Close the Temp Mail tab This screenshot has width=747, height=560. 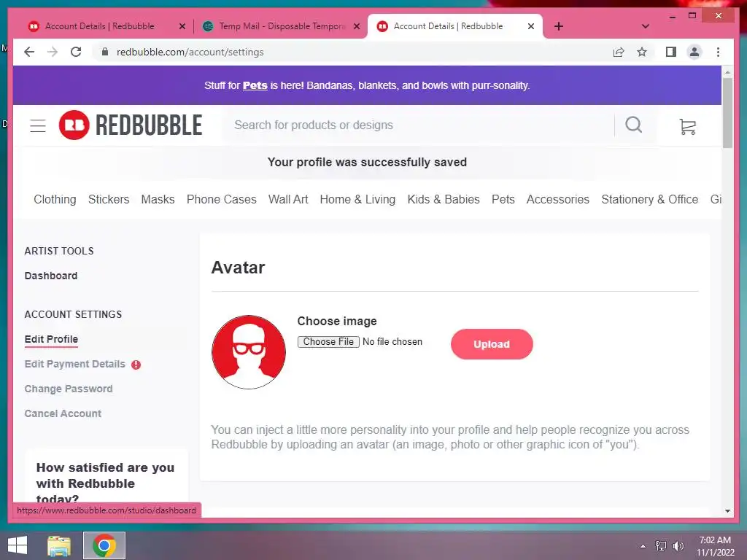click(x=356, y=26)
